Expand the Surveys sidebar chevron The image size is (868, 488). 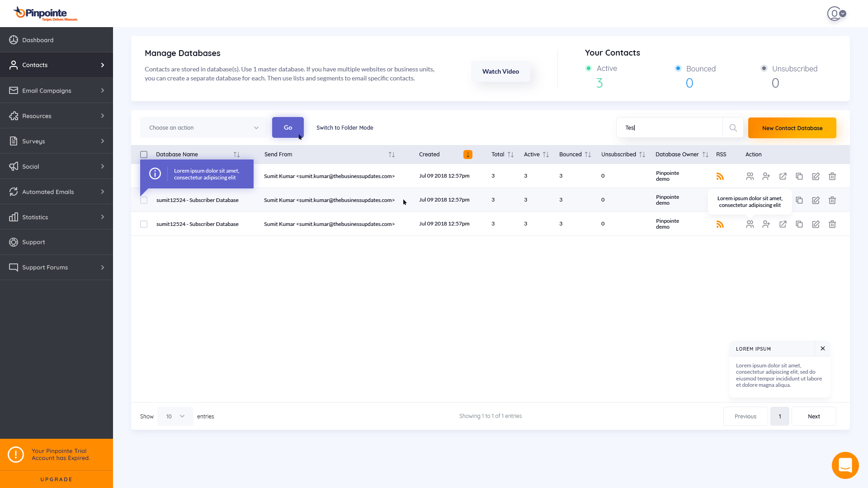pyautogui.click(x=103, y=141)
